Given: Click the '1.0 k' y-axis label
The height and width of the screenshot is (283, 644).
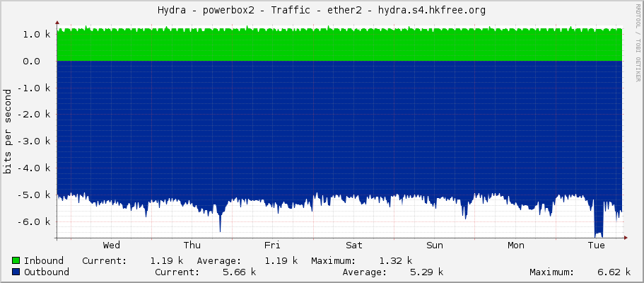Looking at the screenshot, I should (x=37, y=35).
